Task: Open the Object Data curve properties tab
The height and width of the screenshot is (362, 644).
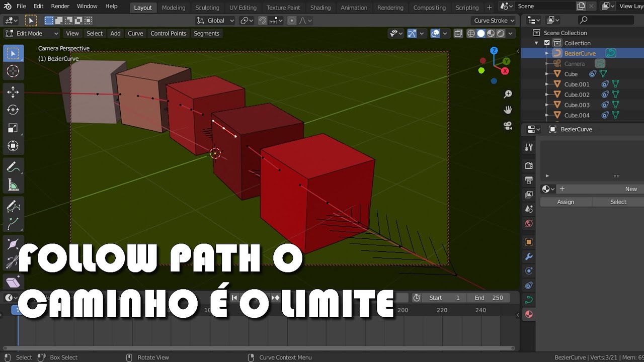Action: click(x=529, y=300)
